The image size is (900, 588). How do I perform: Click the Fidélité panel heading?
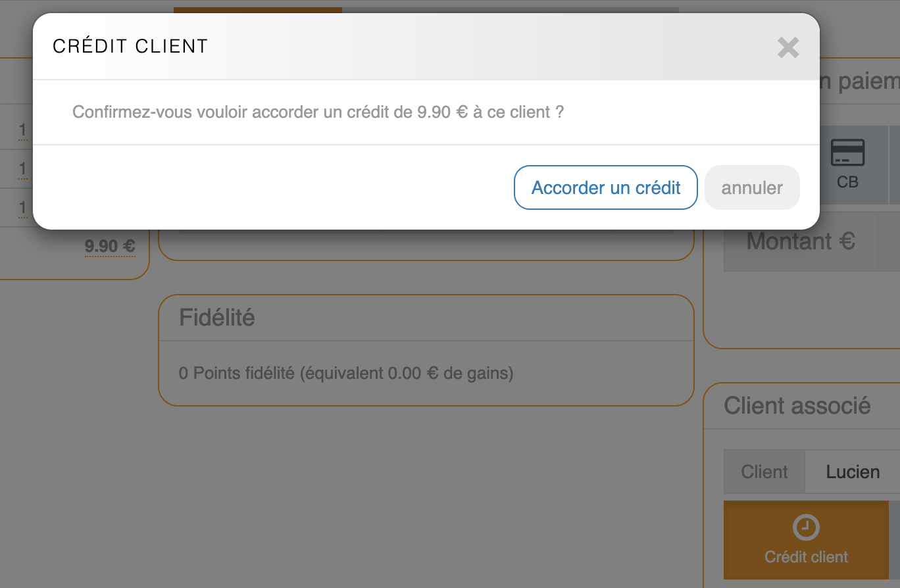pyautogui.click(x=217, y=318)
